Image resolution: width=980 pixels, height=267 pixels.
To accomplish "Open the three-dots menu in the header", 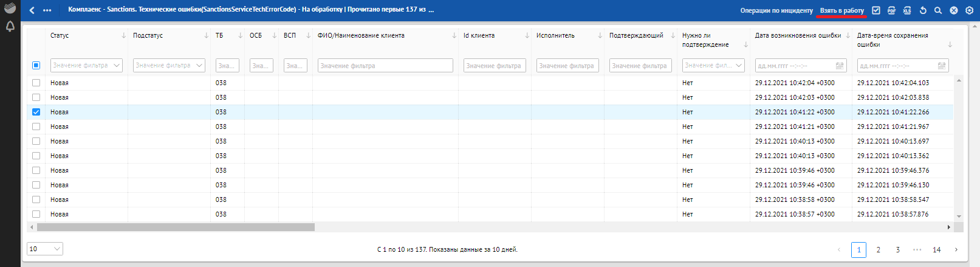I will tap(47, 10).
